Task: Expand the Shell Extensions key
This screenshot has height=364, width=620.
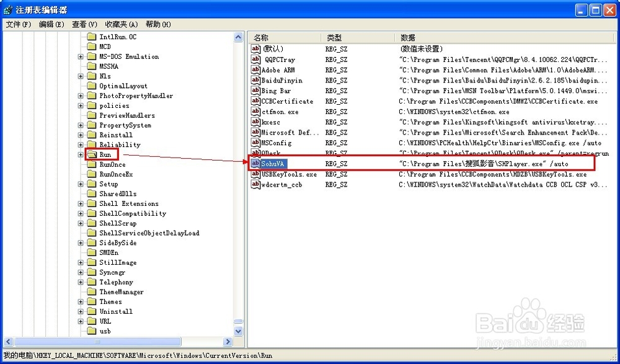Action: pos(81,204)
